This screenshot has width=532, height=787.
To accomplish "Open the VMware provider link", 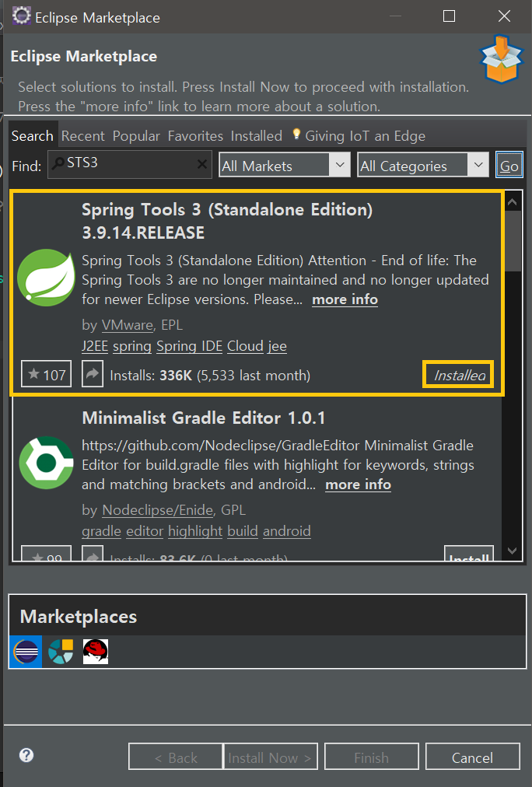I will pos(128,325).
